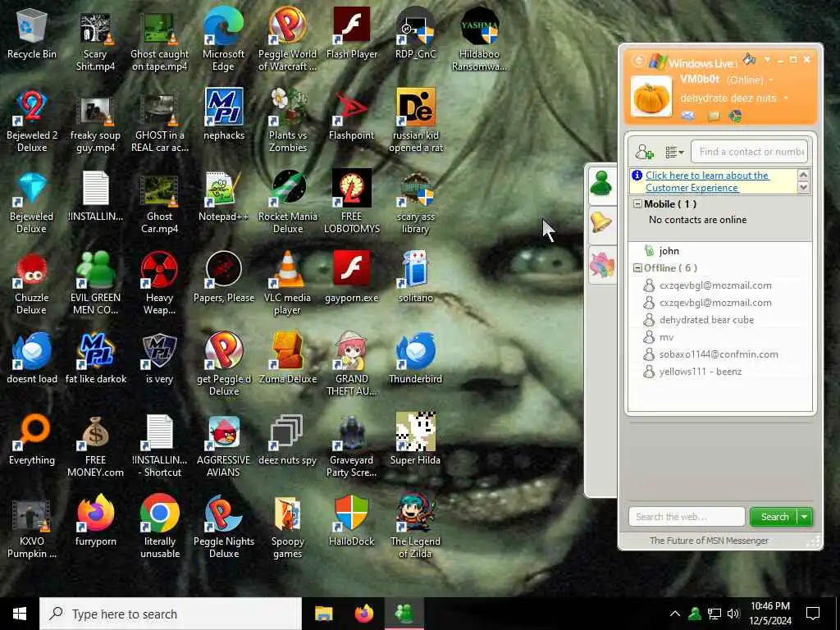This screenshot has height=630, width=840.
Task: Select the bell alerts tab
Action: click(601, 223)
